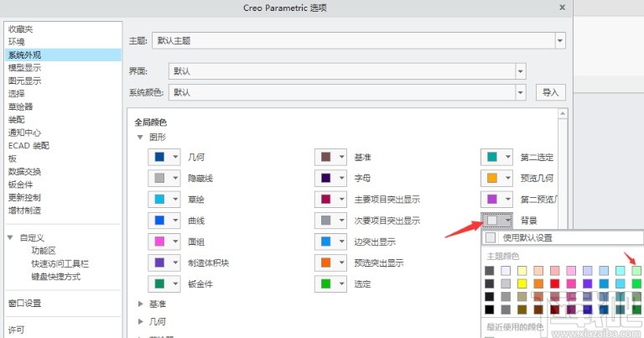
Task: Pick bright orange theme color
Action: [538, 283]
